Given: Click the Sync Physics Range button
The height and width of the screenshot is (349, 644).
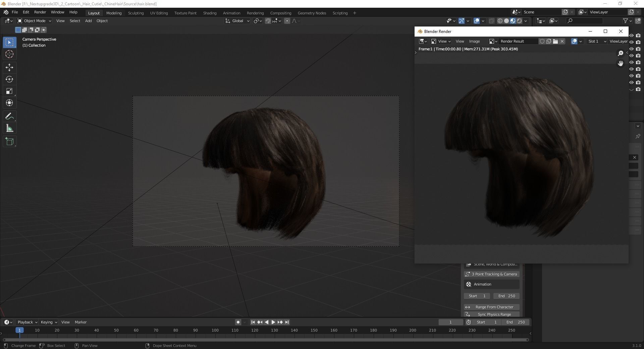Looking at the screenshot, I should pos(492,314).
